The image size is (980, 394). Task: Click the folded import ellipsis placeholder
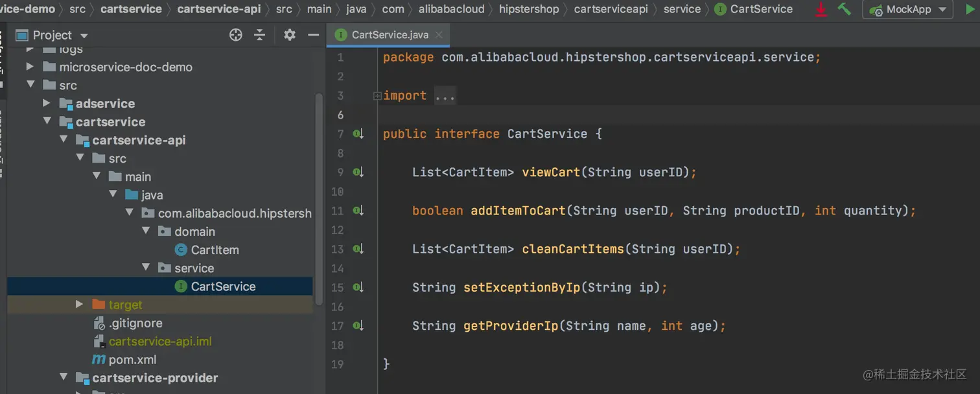coord(445,96)
